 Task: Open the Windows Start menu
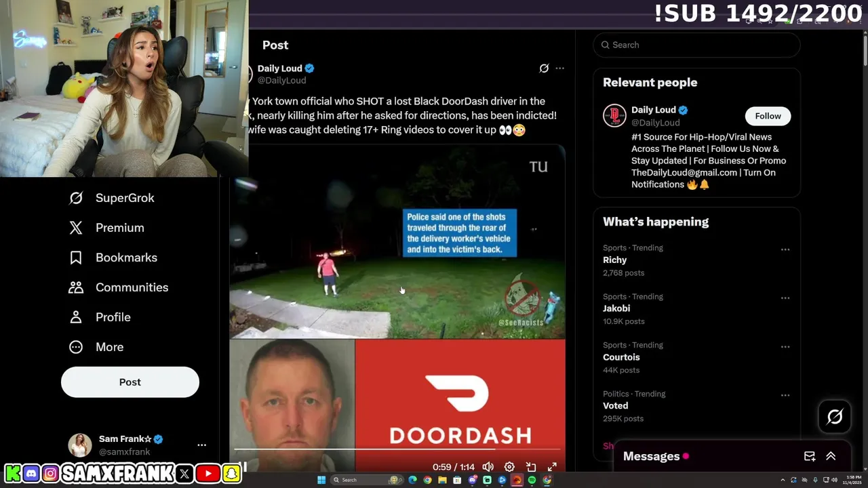point(321,480)
